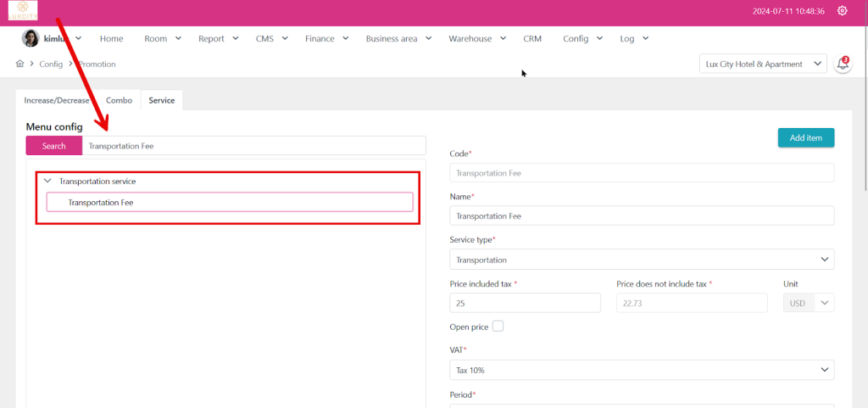The height and width of the screenshot is (408, 868).
Task: Click the home icon in breadcrumb
Action: coord(19,64)
